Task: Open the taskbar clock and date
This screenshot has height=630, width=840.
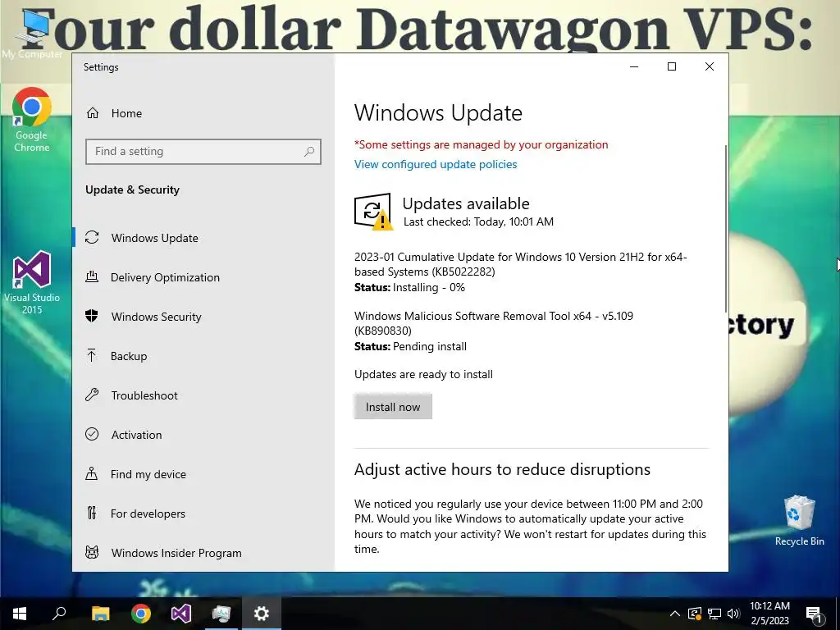Action: point(769,614)
